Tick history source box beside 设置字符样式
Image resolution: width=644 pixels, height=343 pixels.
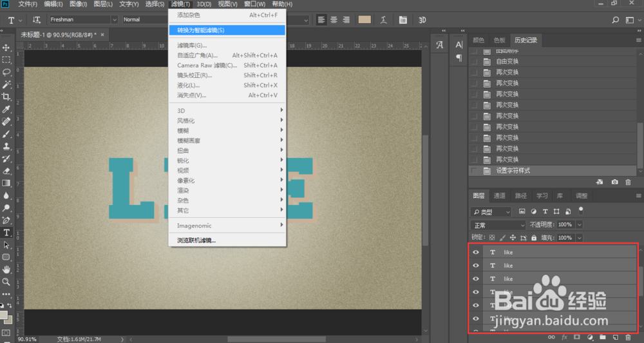475,171
